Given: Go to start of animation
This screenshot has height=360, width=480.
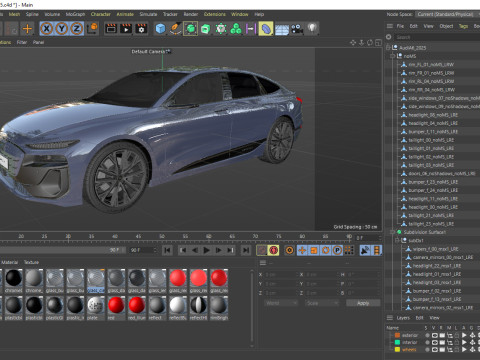Looking at the screenshot, I should tap(167, 250).
